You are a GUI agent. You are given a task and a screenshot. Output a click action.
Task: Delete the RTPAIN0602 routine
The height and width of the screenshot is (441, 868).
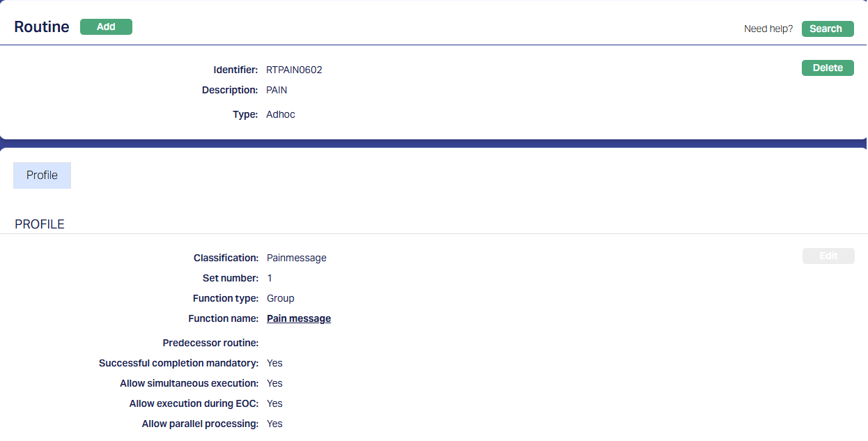point(827,68)
